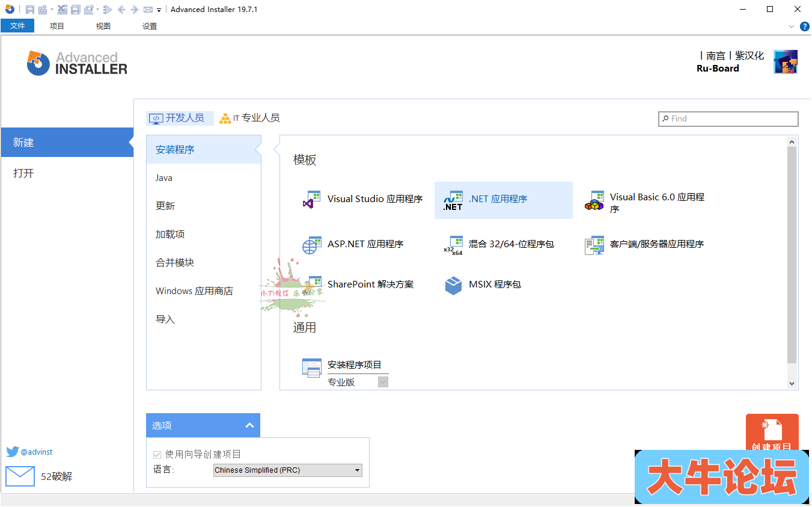Click the Ru-Board label
This screenshot has height=507, width=812.
(x=718, y=69)
